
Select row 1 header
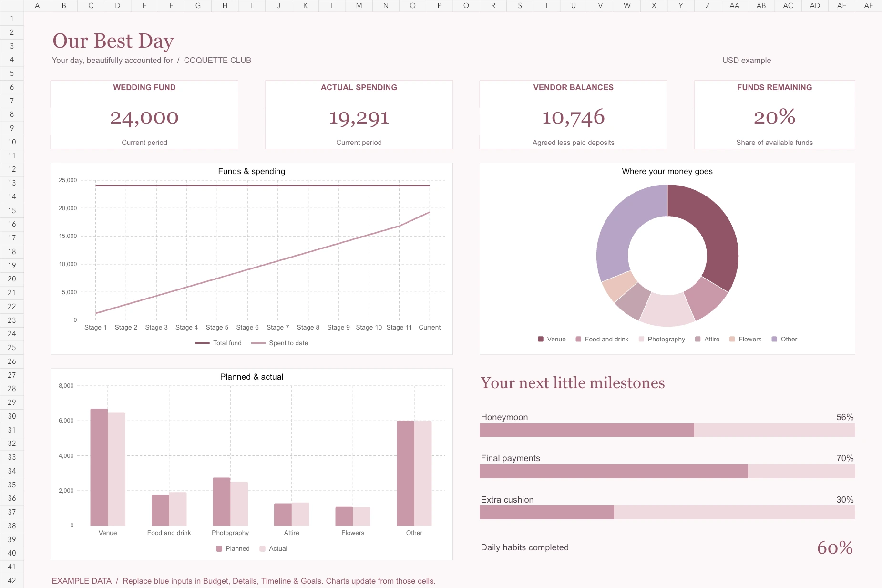coord(12,19)
